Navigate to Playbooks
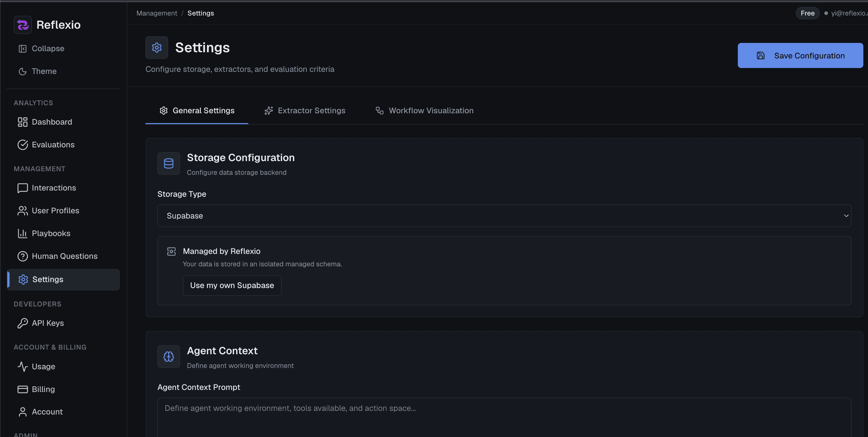The image size is (868, 437). pyautogui.click(x=63, y=233)
